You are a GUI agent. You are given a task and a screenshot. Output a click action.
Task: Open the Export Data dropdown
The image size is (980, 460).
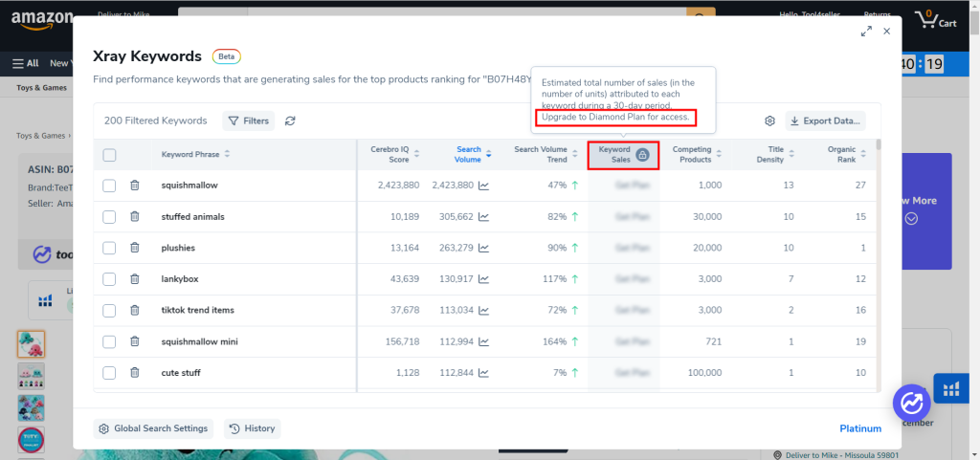tap(826, 121)
